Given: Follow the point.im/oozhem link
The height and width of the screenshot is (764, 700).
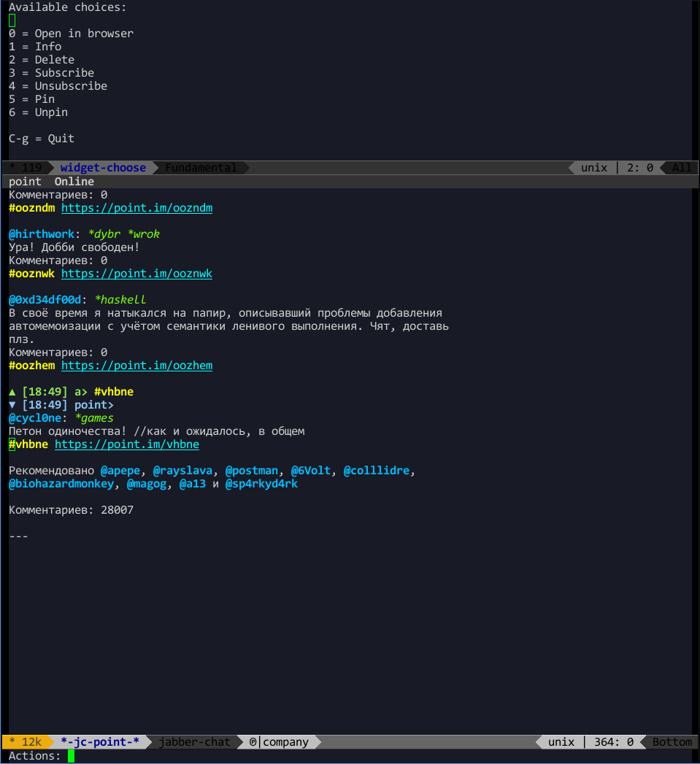Looking at the screenshot, I should [136, 366].
